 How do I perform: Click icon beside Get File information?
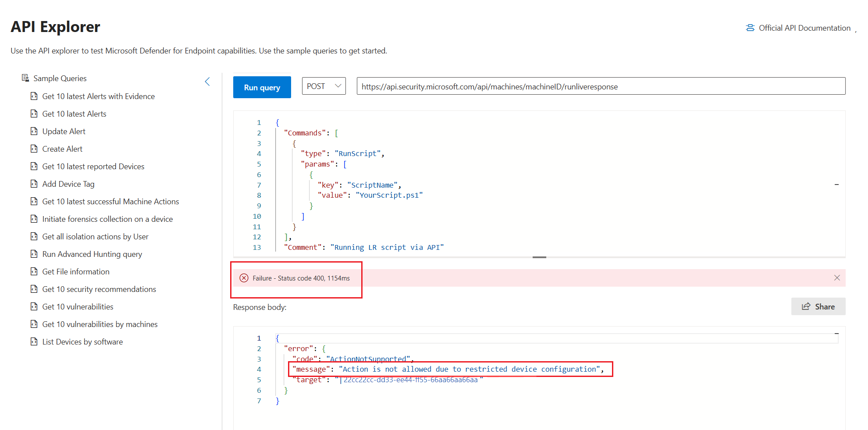pyautogui.click(x=34, y=271)
